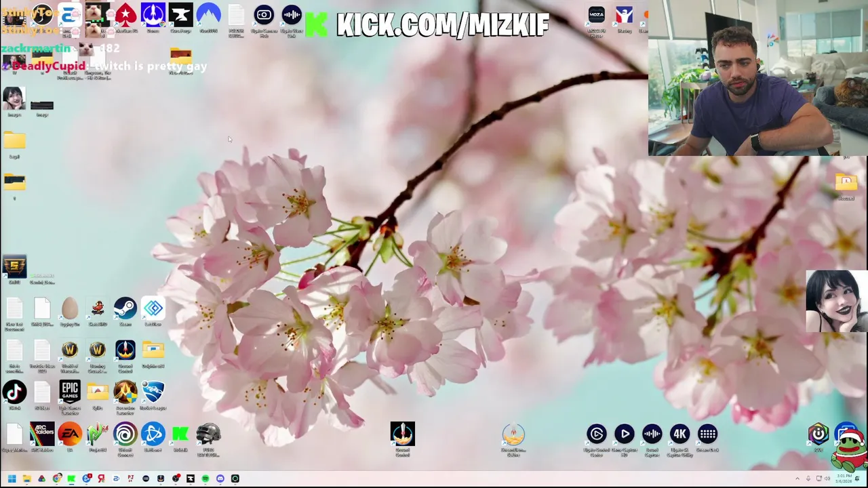Viewport: 868px width, 488px height.
Task: Open the yellow folder below the photo icons
Action: [x=14, y=141]
